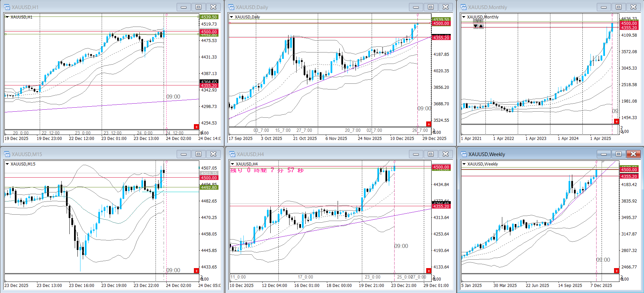Click the chart icon in XAUUSD,Weekly title bar

464,154
